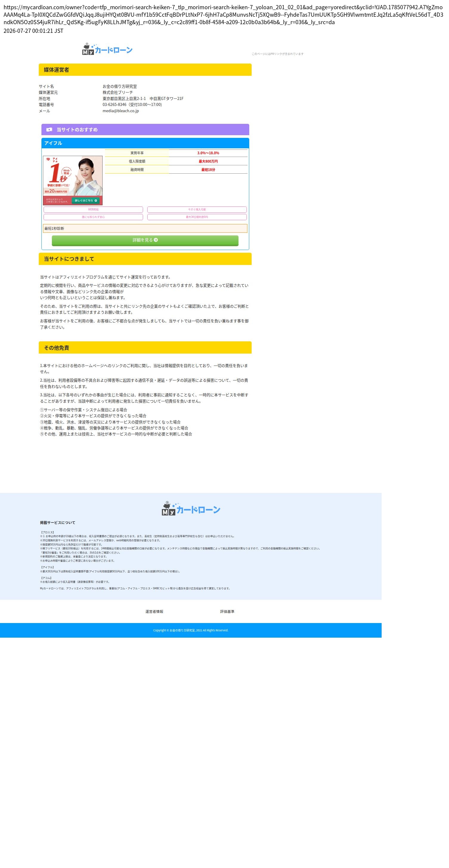
Task: Click the Myカードローン logo in header
Action: click(x=107, y=49)
